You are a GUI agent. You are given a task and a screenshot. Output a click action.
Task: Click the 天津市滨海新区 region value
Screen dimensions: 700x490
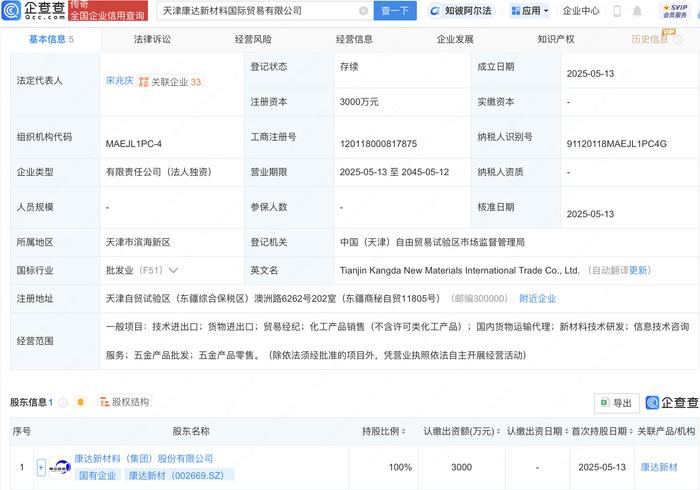point(138,242)
